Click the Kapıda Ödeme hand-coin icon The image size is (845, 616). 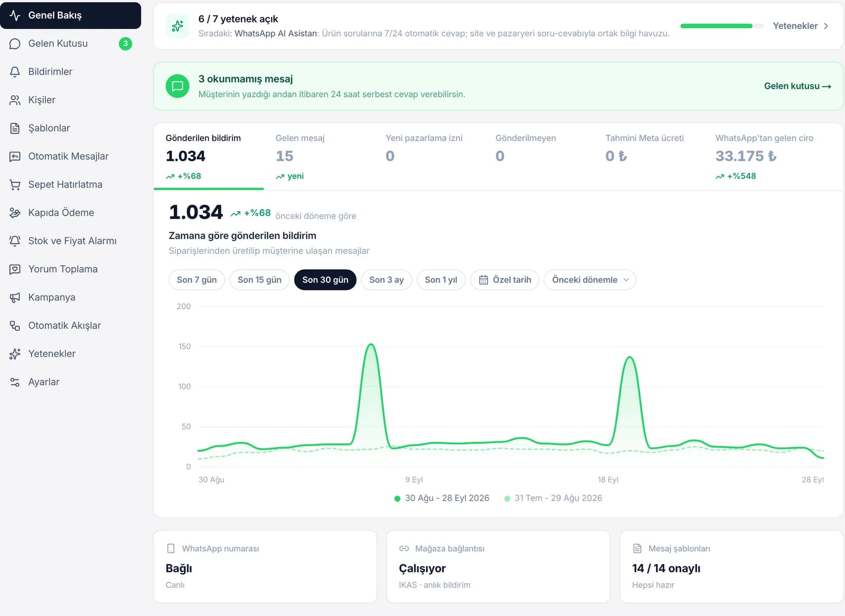15,213
